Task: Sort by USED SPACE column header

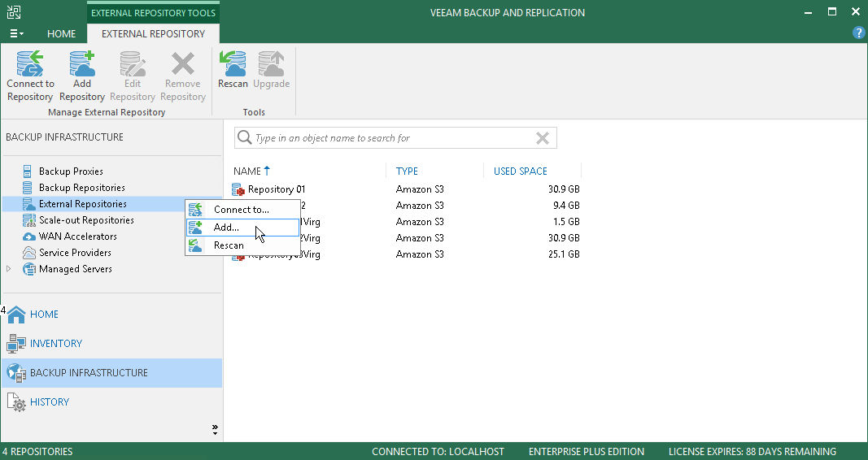Action: click(x=521, y=171)
